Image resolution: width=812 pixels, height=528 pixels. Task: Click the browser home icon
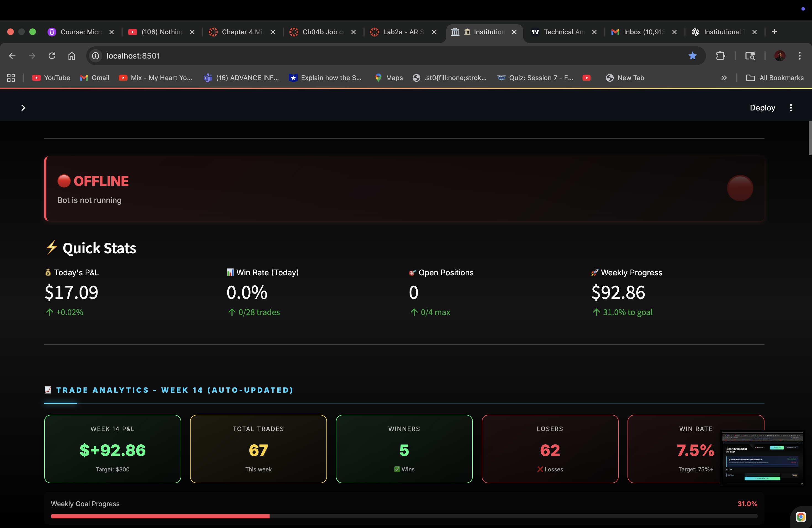point(72,56)
